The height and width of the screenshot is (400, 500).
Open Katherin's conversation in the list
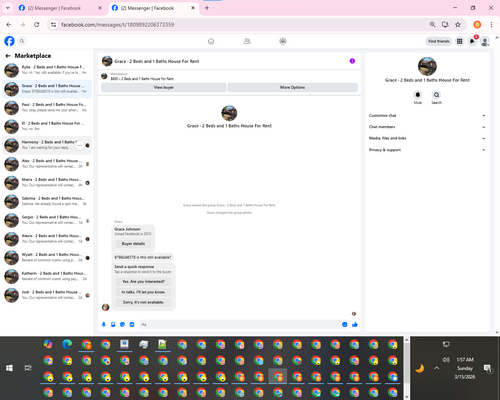(x=47, y=276)
